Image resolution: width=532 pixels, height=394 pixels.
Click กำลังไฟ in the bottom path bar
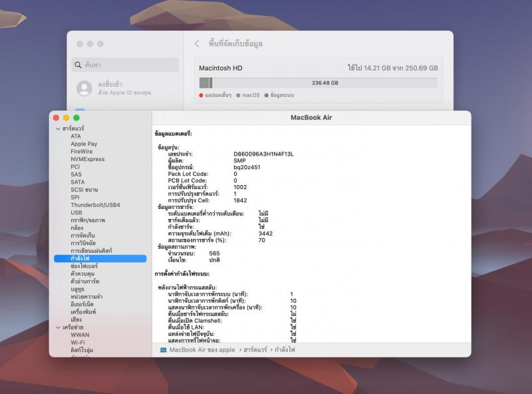click(285, 350)
